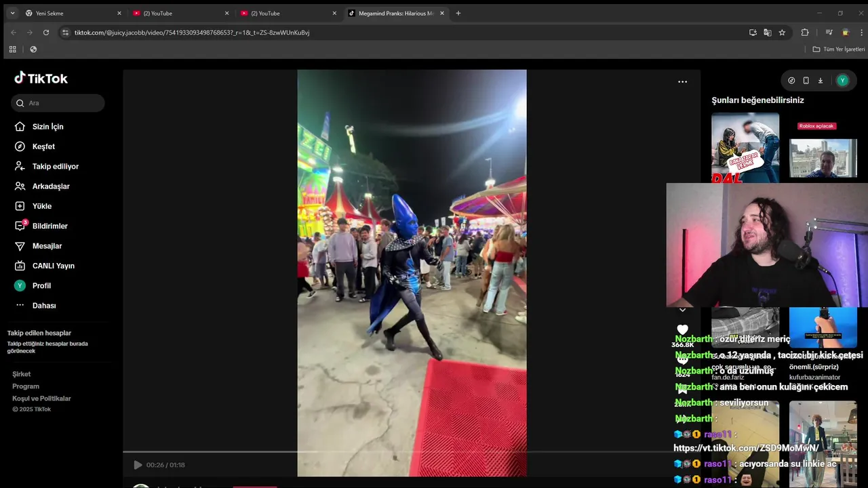The image size is (868, 488).
Task: Open the Tüm Yer İşaretleri folder
Action: [x=839, y=49]
